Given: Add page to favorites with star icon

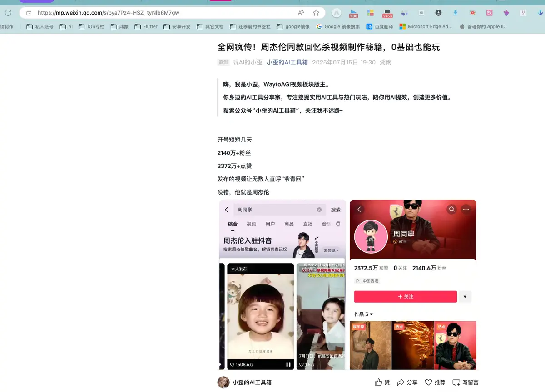Looking at the screenshot, I should (x=316, y=13).
